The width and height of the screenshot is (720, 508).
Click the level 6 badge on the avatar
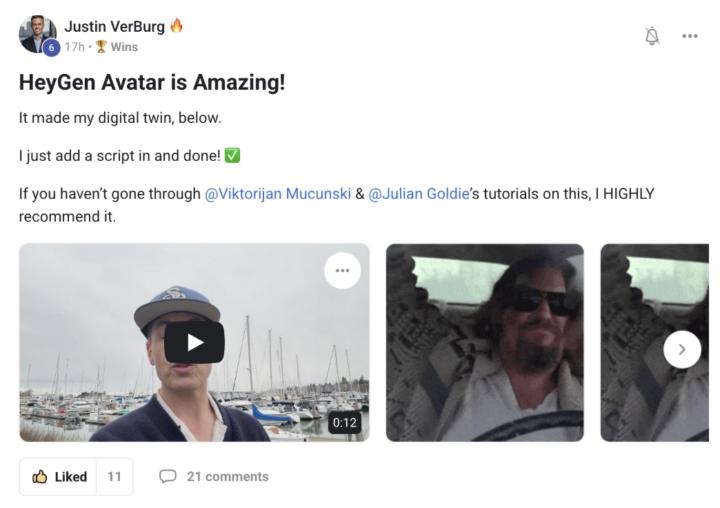point(51,47)
